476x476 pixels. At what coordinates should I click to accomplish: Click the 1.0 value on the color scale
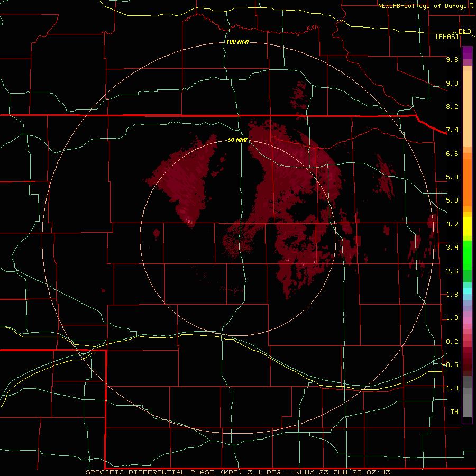pos(452,318)
